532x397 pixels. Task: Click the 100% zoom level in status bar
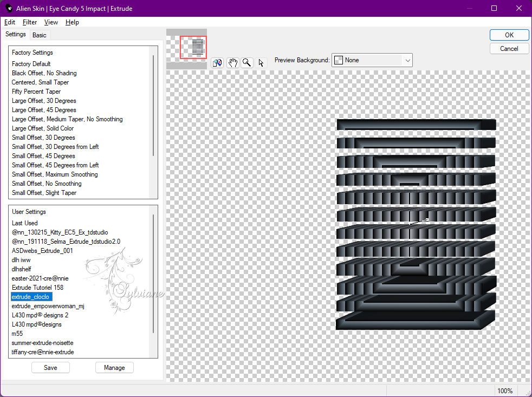pyautogui.click(x=505, y=391)
